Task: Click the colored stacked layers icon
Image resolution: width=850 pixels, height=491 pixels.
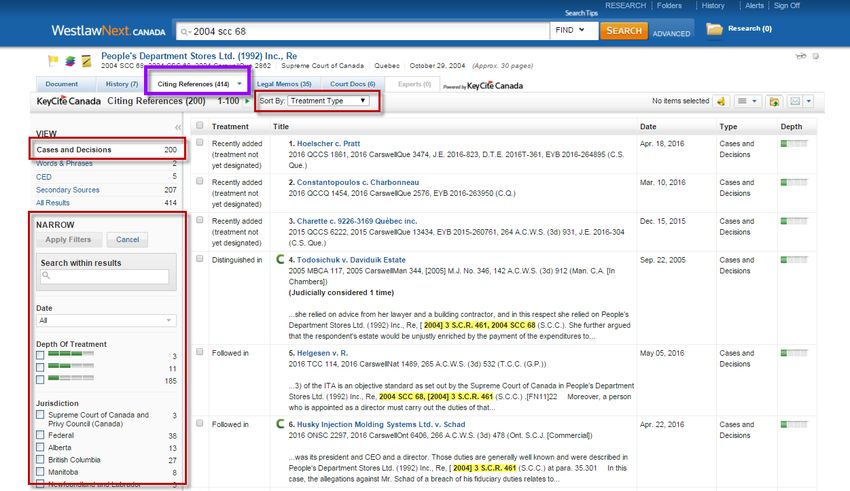Action: [x=70, y=61]
